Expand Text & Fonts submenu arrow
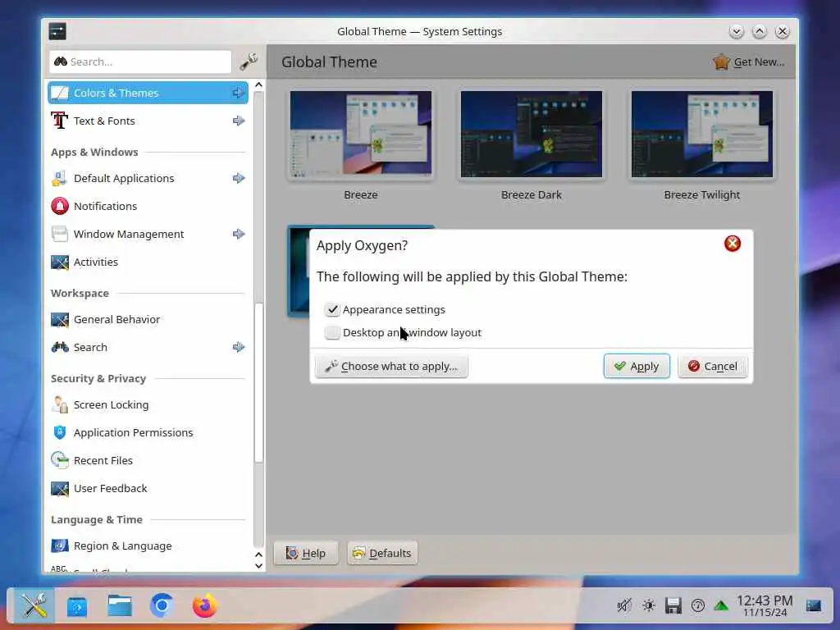Image resolution: width=840 pixels, height=630 pixels. [239, 121]
